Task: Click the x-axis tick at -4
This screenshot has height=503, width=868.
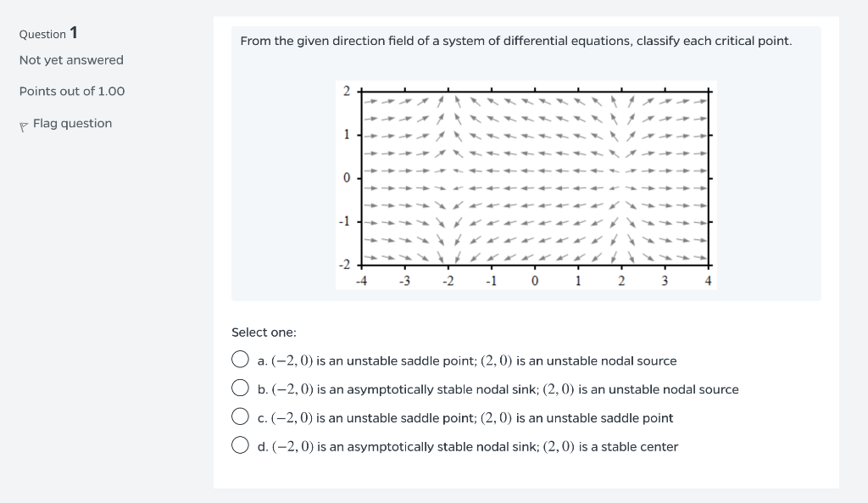Action: point(363,281)
